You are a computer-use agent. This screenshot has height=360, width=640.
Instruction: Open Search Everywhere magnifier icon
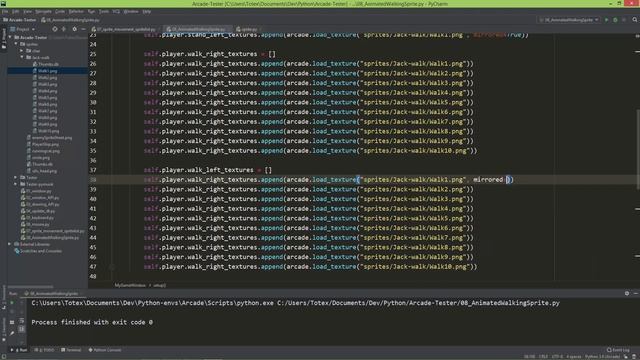click(x=635, y=20)
